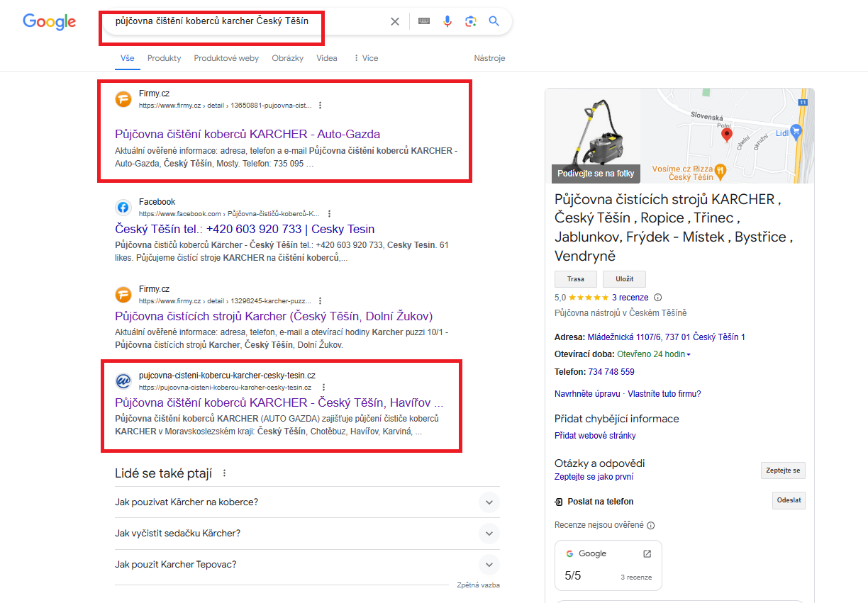Click Trasa directions button
Screen dimensions: 868x603
[575, 279]
